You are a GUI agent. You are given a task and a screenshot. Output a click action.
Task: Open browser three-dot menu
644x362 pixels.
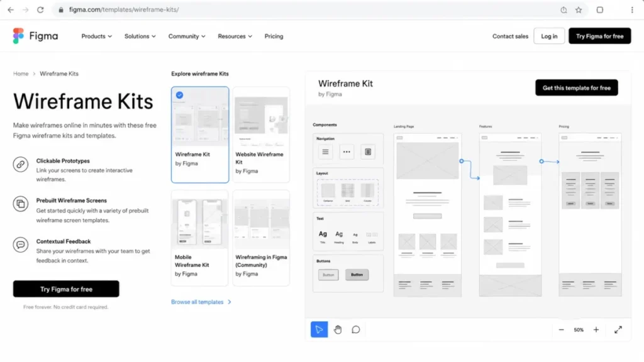tap(632, 10)
